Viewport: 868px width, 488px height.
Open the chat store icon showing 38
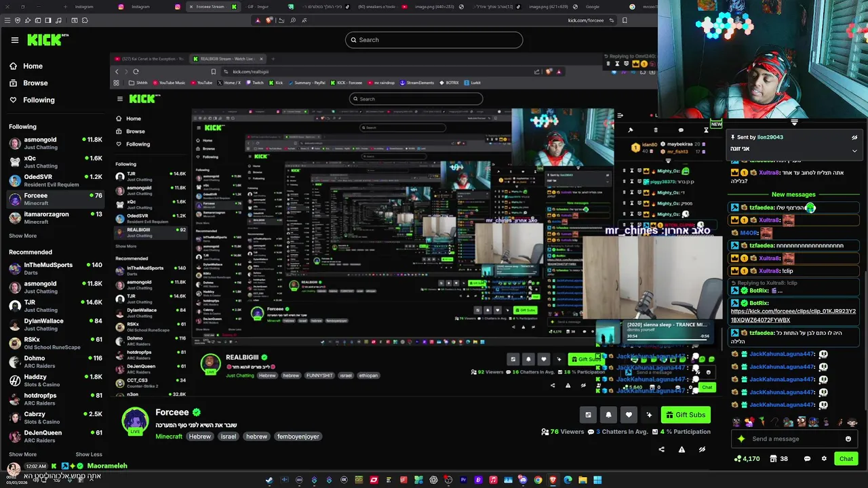779,459
